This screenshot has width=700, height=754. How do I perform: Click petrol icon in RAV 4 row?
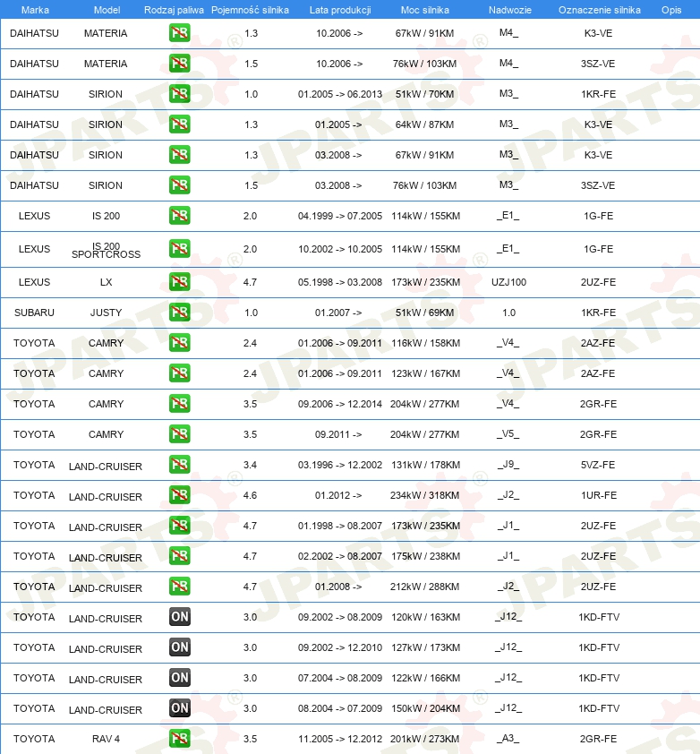pyautogui.click(x=179, y=739)
